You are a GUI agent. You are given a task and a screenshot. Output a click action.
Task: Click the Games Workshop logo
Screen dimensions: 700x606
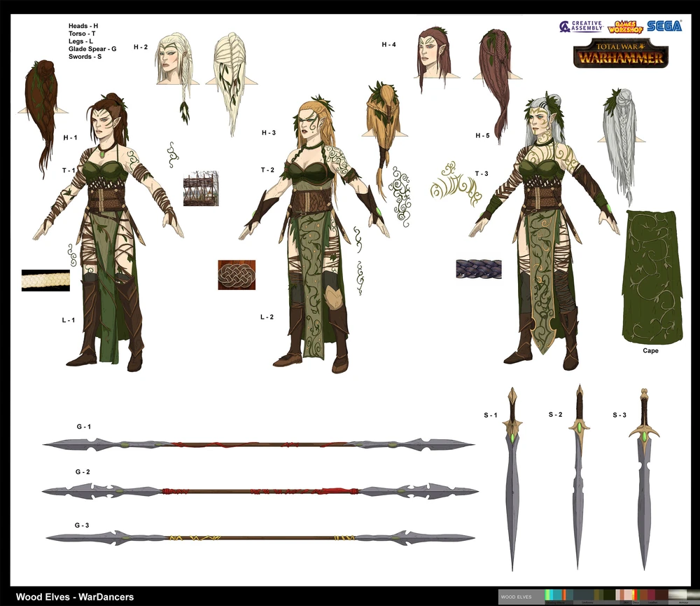pos(625,27)
